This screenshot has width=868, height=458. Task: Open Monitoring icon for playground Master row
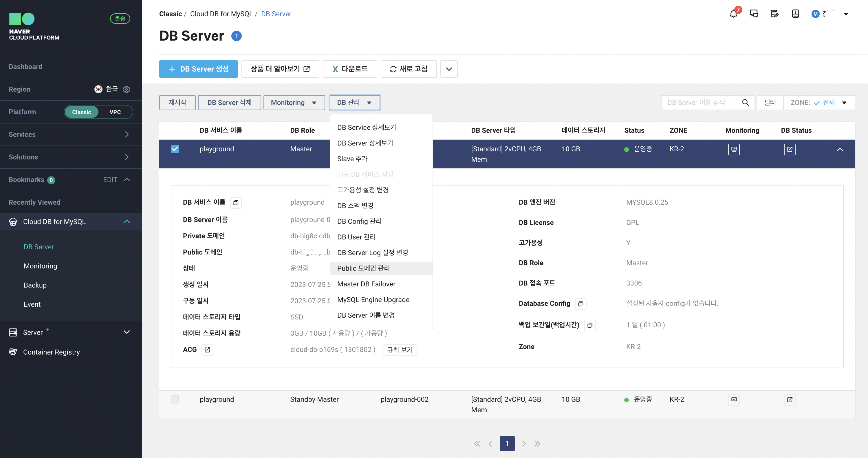pos(734,149)
